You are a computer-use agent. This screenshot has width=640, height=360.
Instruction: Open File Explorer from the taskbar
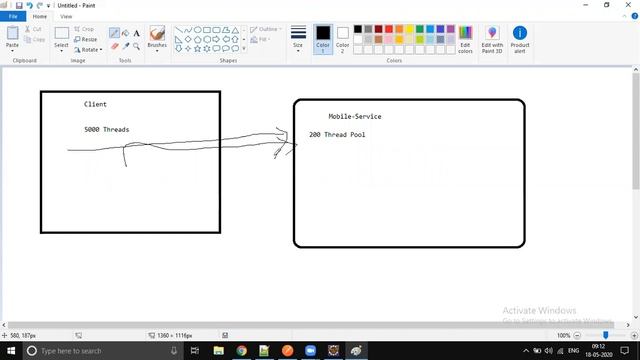click(219, 351)
